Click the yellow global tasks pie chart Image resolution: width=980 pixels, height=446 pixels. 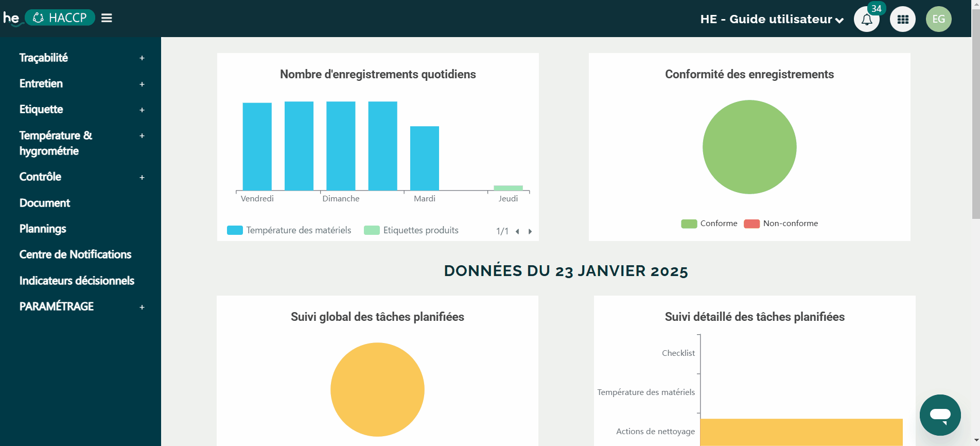pyautogui.click(x=377, y=389)
